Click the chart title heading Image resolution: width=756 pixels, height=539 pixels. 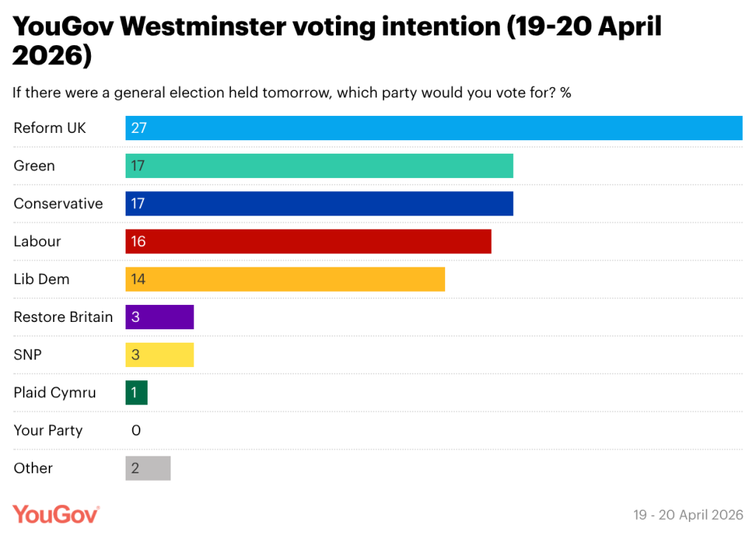[337, 41]
